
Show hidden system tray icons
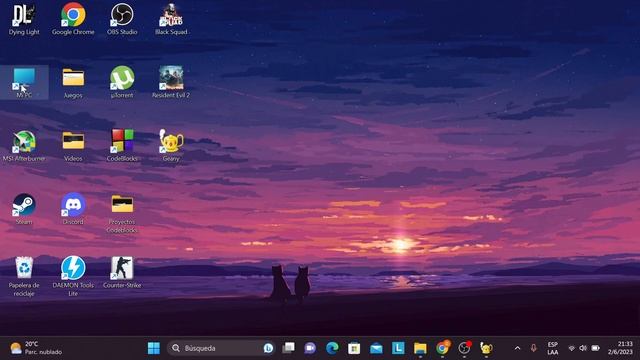(518, 348)
